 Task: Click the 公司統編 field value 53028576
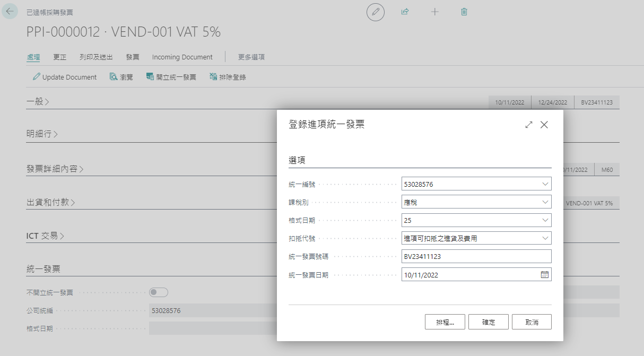point(166,310)
